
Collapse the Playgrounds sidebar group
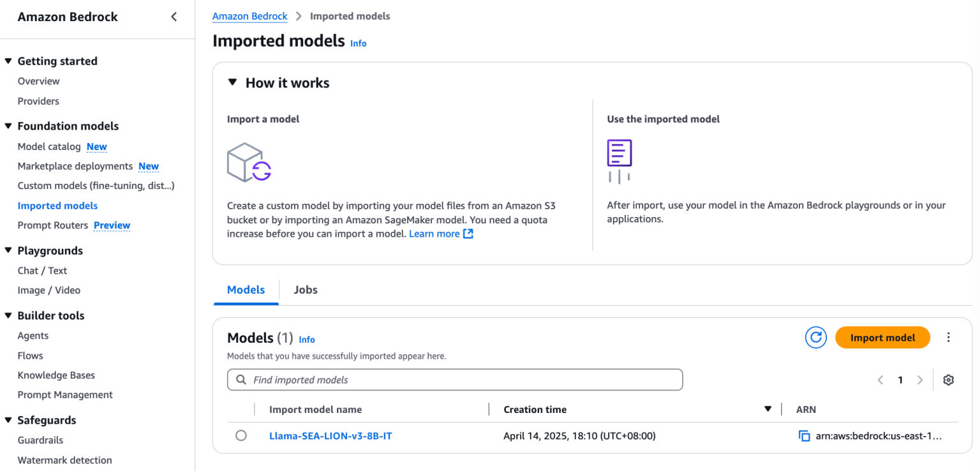(x=8, y=250)
